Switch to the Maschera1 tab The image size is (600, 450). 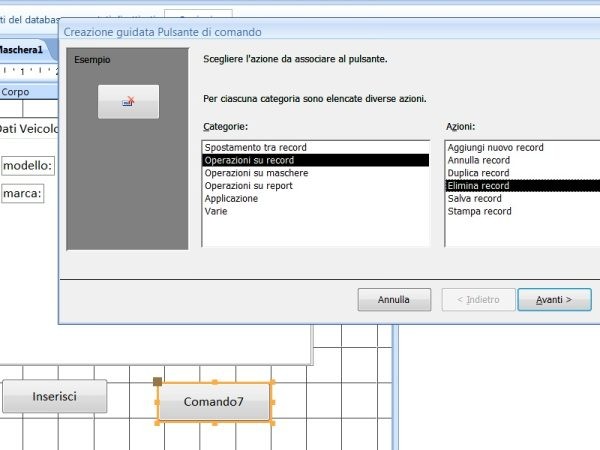pos(21,49)
